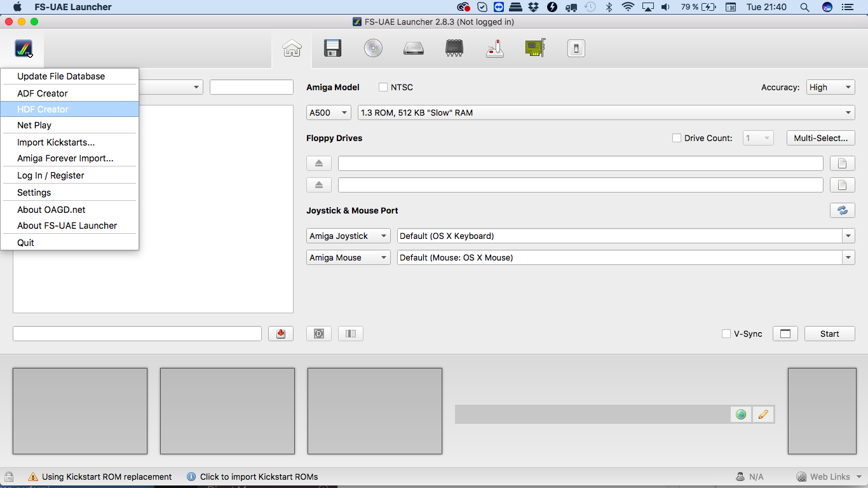Open the additional configuration switch tab
868x488 pixels.
tap(576, 48)
